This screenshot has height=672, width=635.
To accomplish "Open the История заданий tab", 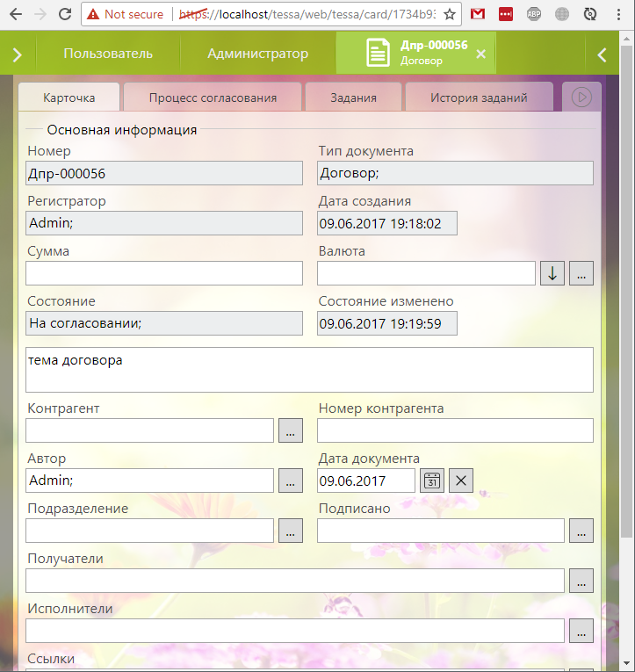I will (x=479, y=98).
